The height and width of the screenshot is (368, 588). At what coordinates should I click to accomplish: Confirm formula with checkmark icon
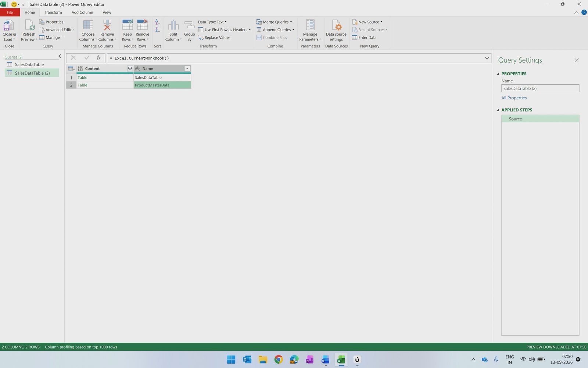click(87, 58)
